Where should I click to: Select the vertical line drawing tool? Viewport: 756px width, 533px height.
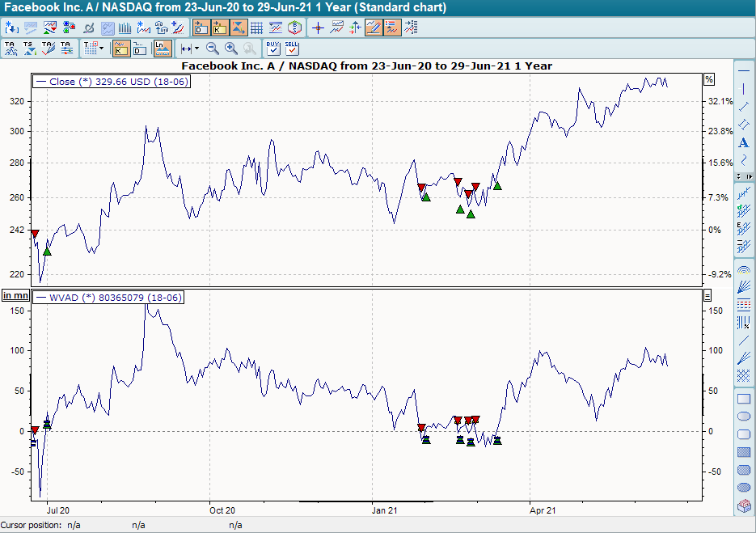pyautogui.click(x=744, y=88)
